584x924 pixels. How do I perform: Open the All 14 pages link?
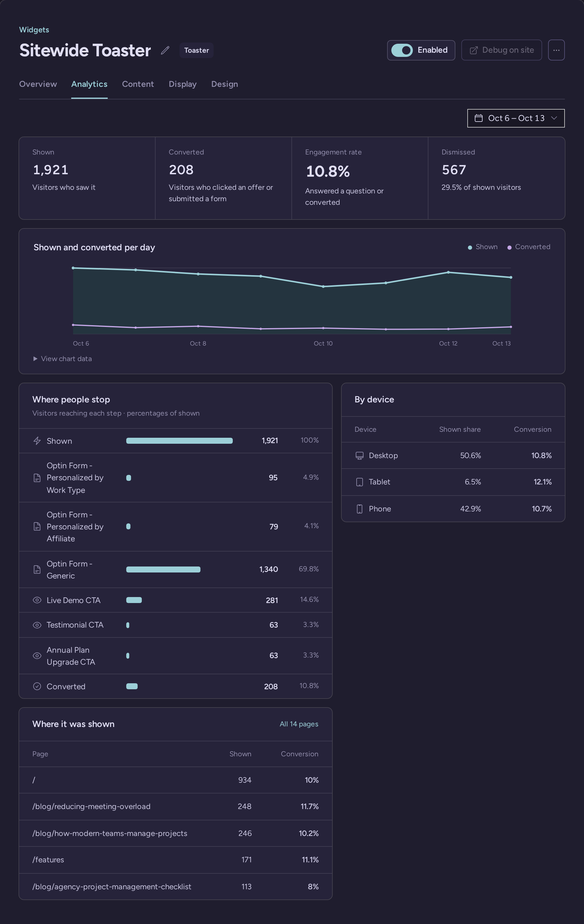click(x=299, y=724)
